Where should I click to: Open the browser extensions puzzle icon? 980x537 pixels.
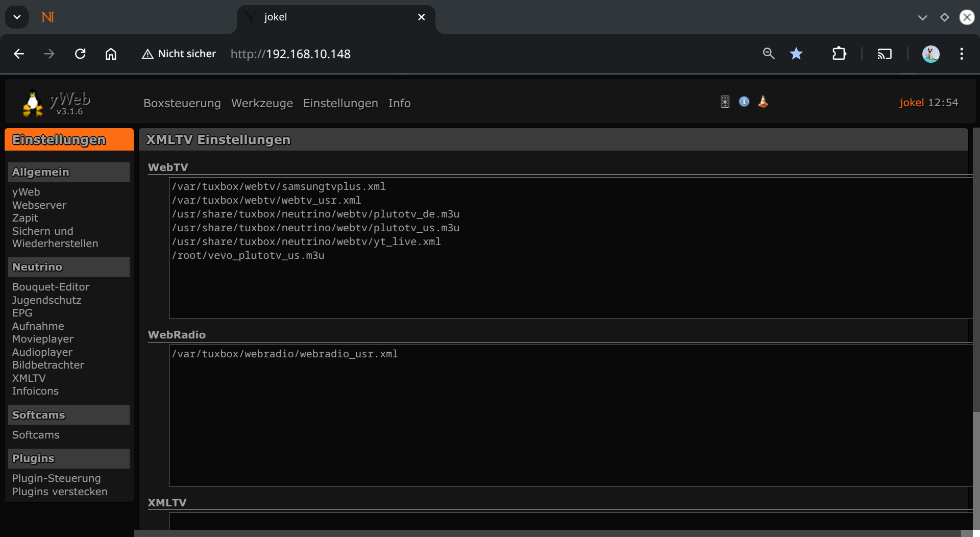(x=839, y=54)
